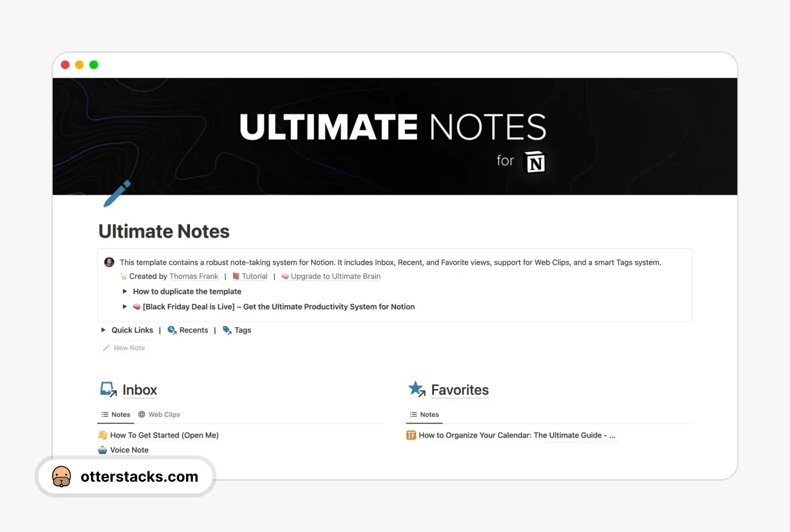Click the Tags label icon

pos(227,330)
